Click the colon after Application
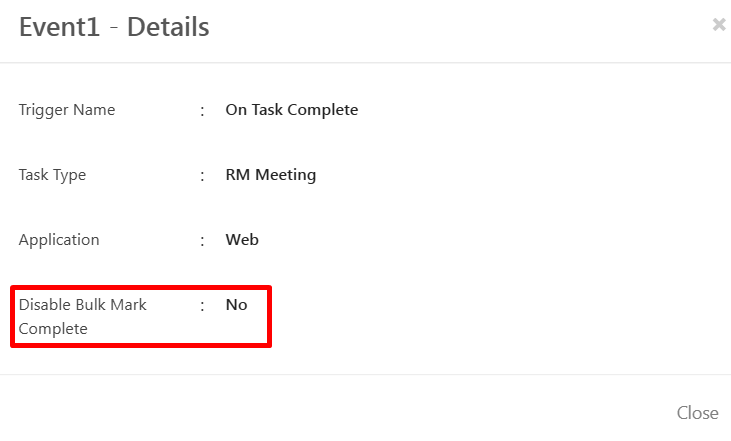 203,240
